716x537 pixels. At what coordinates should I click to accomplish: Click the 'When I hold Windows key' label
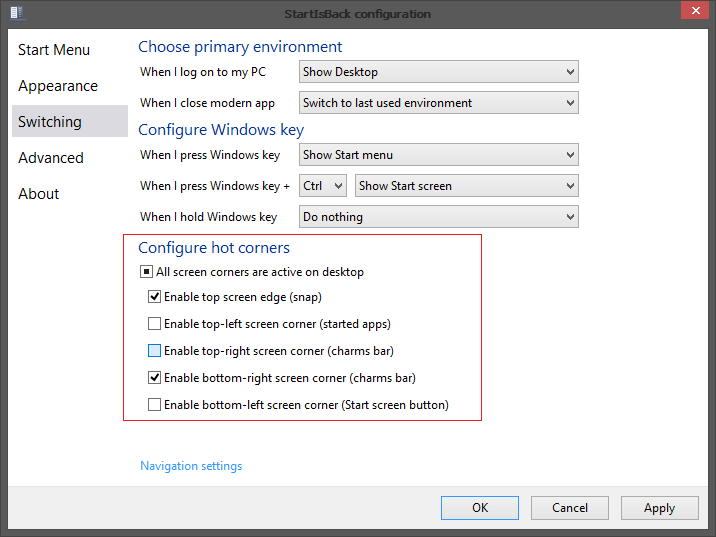[x=209, y=217]
